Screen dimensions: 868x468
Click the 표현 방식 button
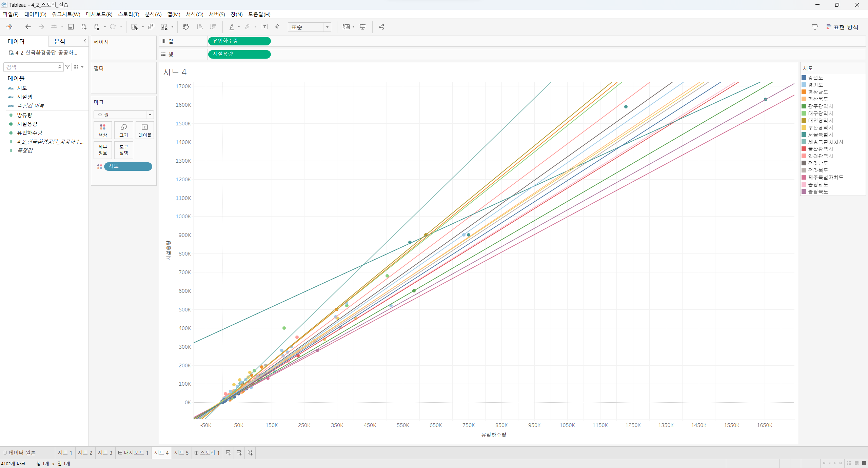click(x=842, y=27)
